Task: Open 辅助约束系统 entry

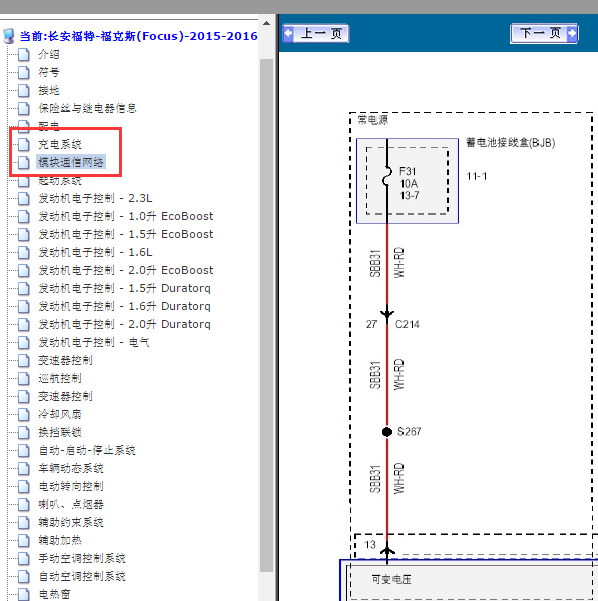Action: [71, 523]
